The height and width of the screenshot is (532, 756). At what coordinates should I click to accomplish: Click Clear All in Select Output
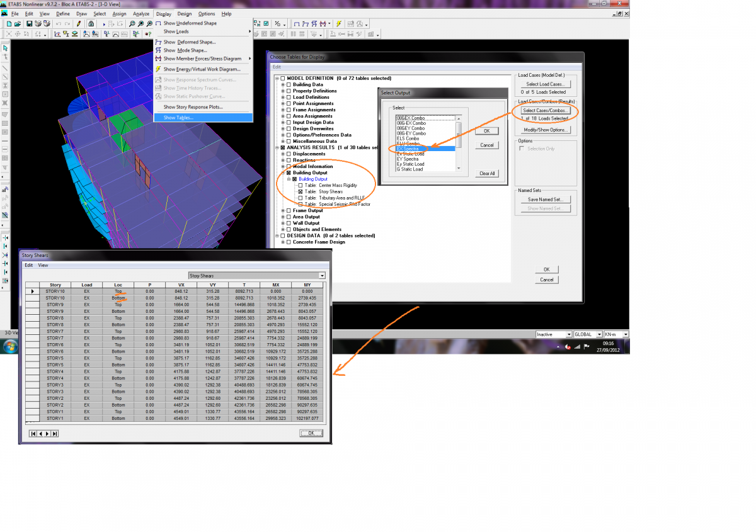[487, 173]
